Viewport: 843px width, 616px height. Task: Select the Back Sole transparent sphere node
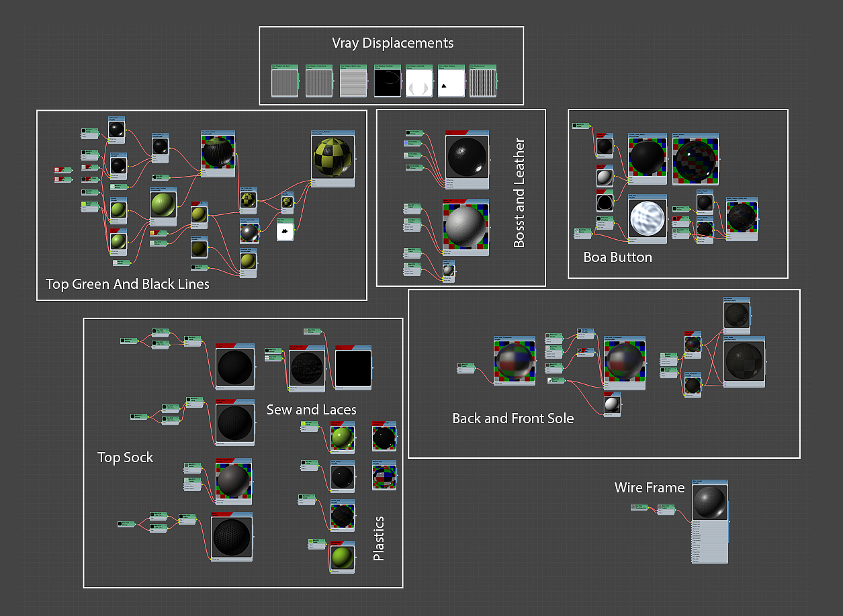click(x=515, y=361)
